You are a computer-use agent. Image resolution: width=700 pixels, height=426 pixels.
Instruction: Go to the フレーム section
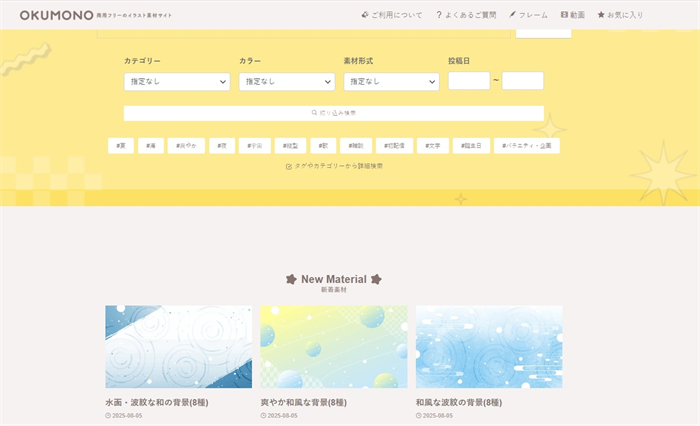528,15
